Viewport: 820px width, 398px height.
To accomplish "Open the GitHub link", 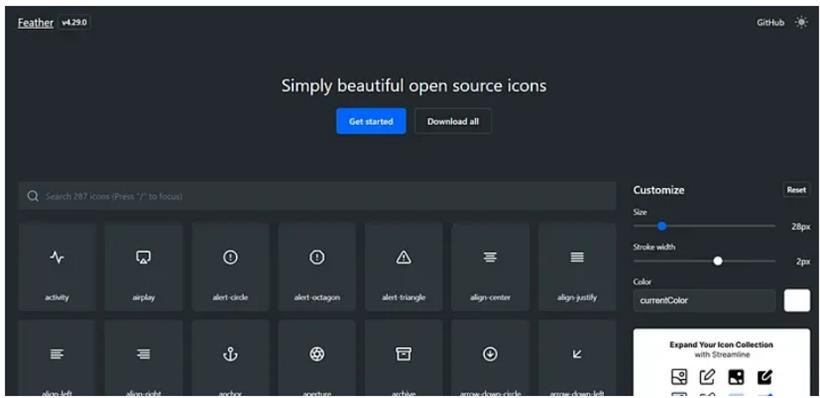I will tap(770, 22).
